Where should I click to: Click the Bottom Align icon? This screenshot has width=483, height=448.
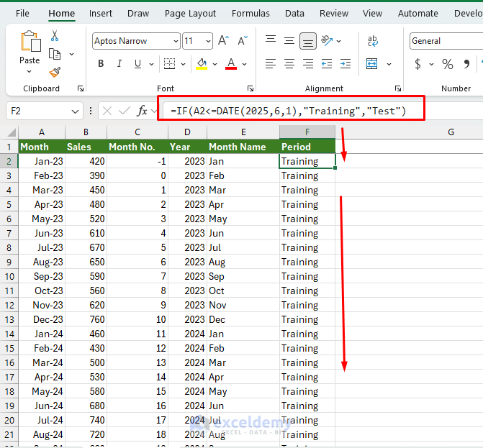pos(308,41)
